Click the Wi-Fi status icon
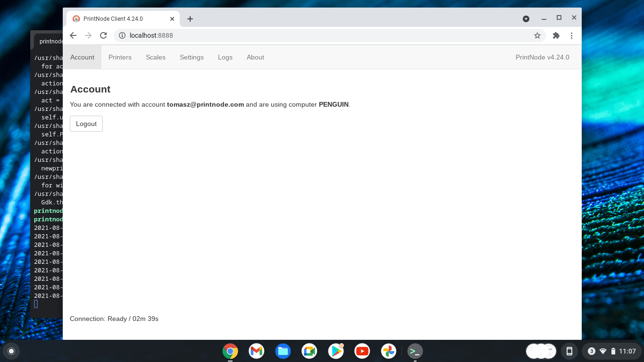The image size is (644, 362). point(603,351)
